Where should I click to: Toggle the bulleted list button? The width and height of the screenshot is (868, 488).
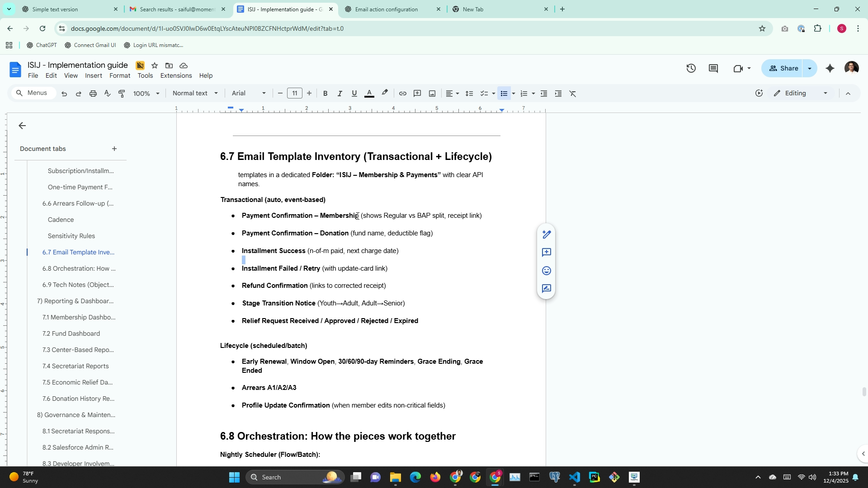click(504, 94)
